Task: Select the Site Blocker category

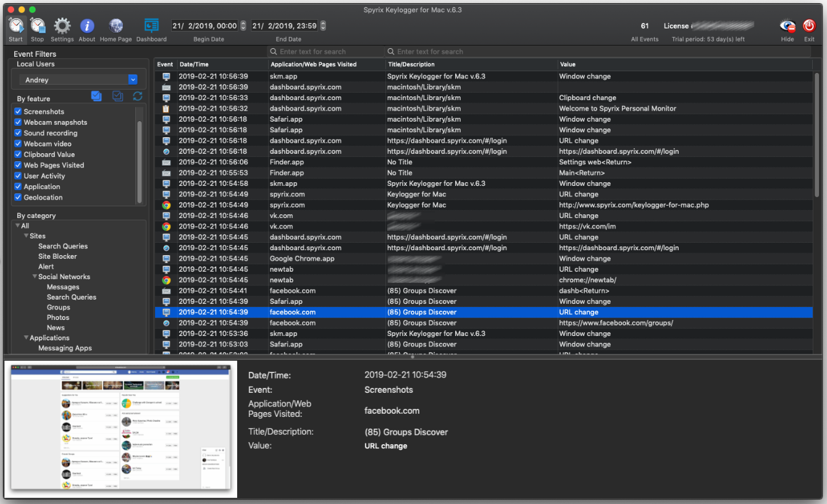Action: (x=57, y=256)
